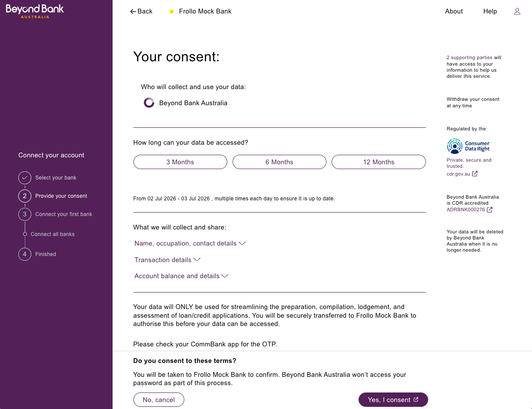
Task: Open cdr.gov.au external link icon
Action: [475, 174]
